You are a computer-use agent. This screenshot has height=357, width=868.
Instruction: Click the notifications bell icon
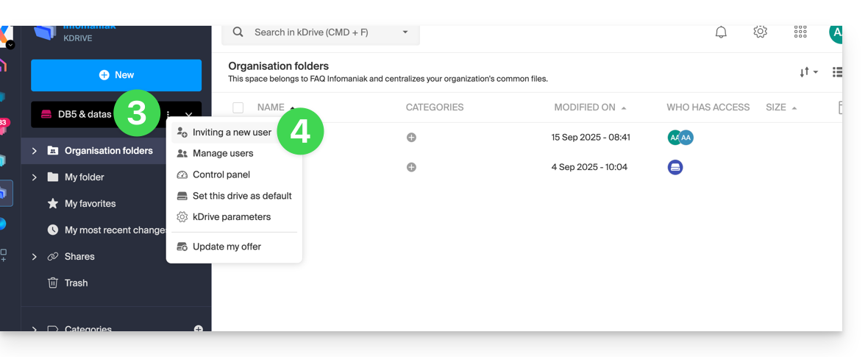[721, 32]
